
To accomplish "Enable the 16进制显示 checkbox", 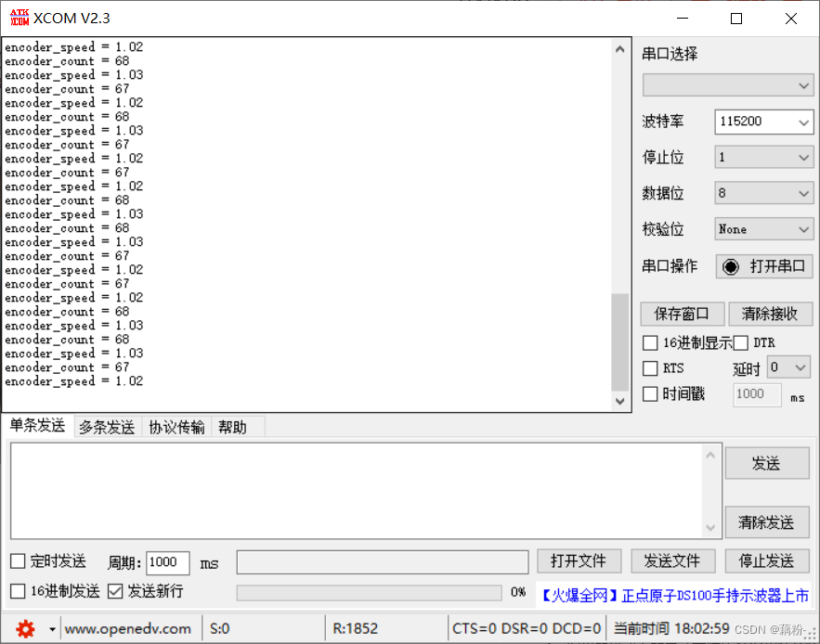I will point(650,343).
